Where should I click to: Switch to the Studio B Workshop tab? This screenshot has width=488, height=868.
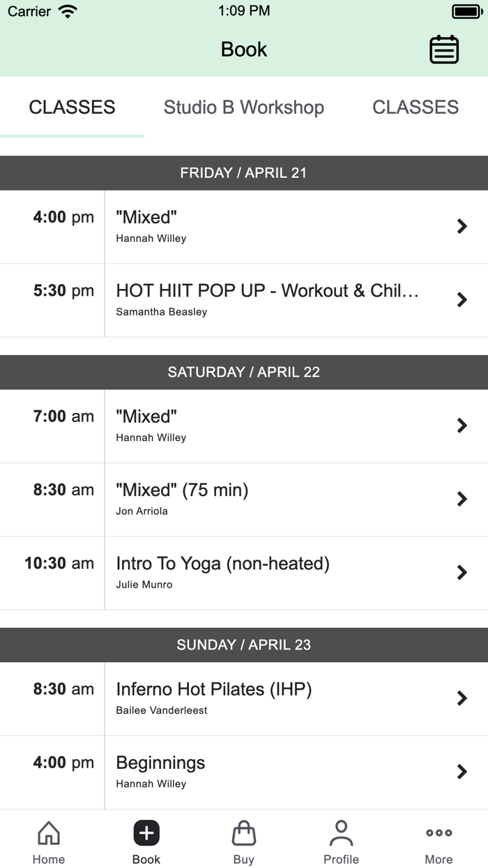243,107
